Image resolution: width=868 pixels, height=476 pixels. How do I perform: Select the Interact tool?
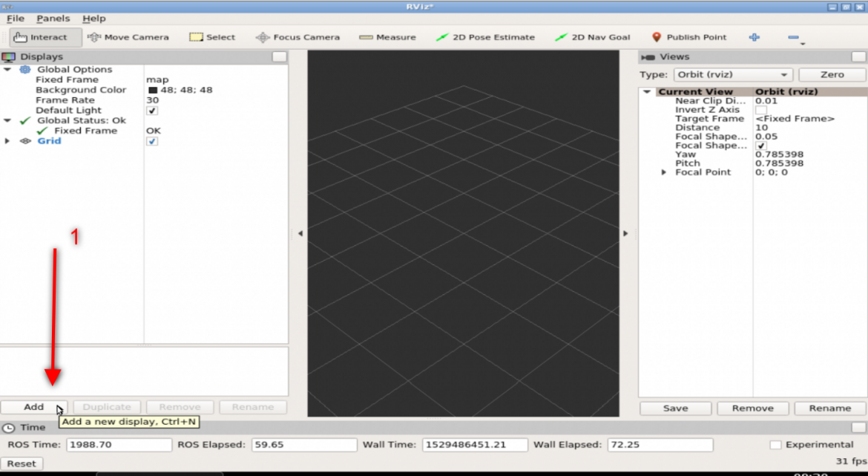tap(46, 37)
